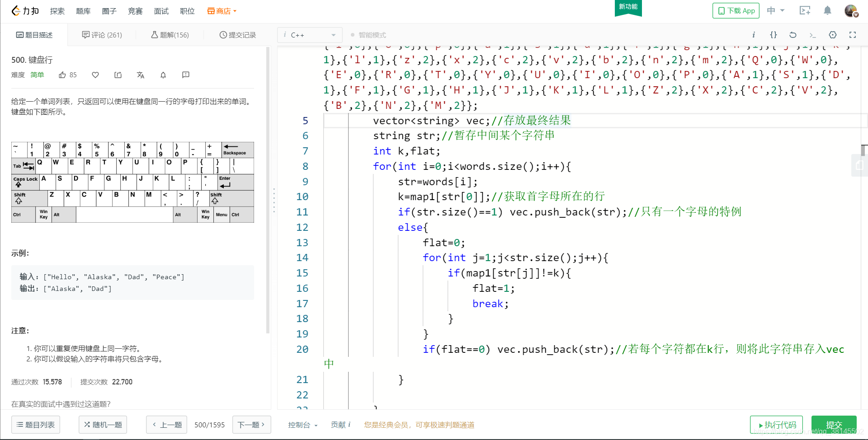This screenshot has height=440, width=868.
Task: Submit solution with 提交 button
Action: (834, 425)
